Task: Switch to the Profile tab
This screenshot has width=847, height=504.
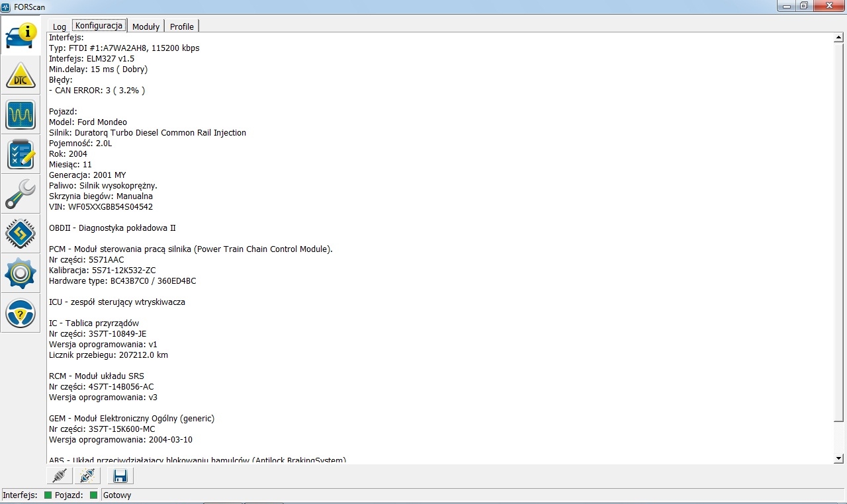Action: click(182, 26)
